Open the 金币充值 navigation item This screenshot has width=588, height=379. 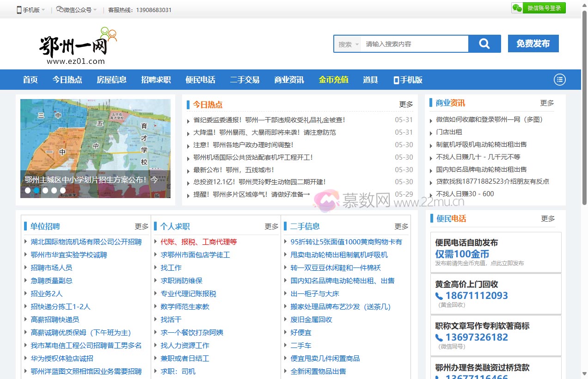coord(333,80)
